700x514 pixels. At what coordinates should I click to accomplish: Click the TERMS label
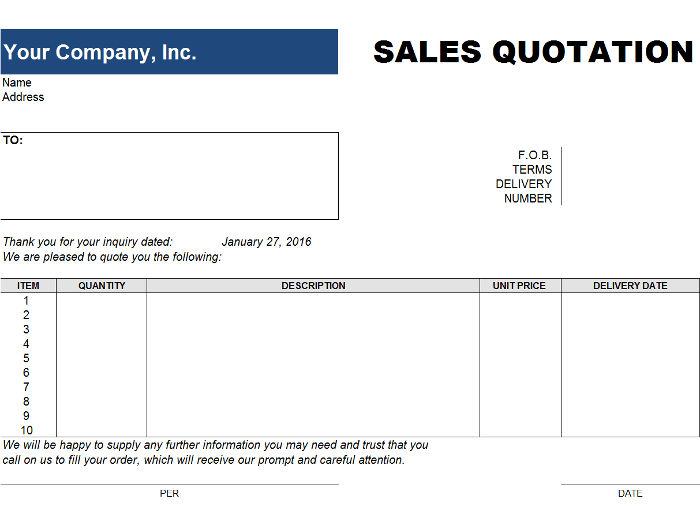(x=532, y=170)
